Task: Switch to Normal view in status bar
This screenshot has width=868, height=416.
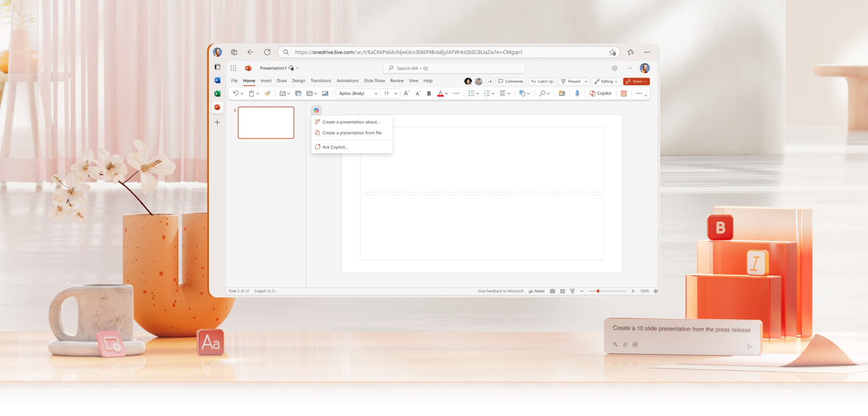Action: 552,291
